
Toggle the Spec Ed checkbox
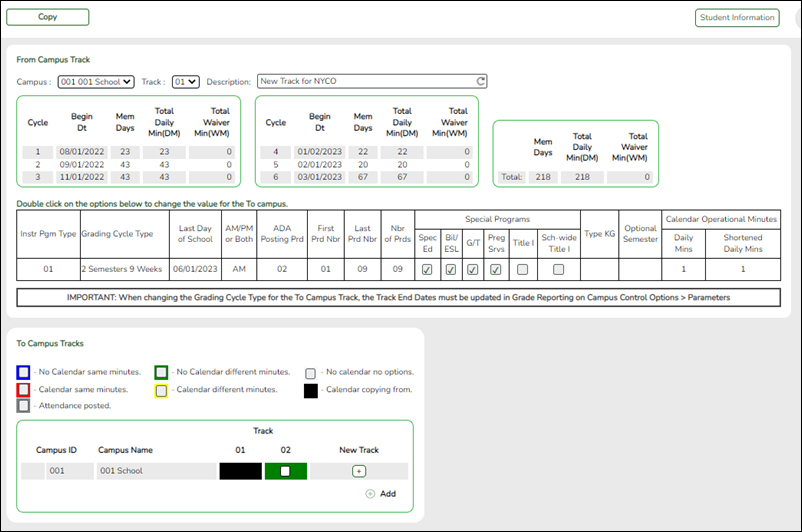click(427, 269)
